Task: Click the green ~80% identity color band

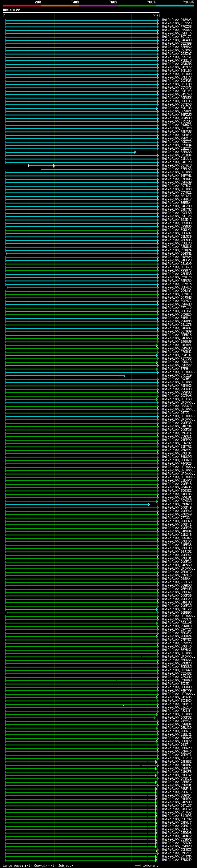Action: (137, 6)
